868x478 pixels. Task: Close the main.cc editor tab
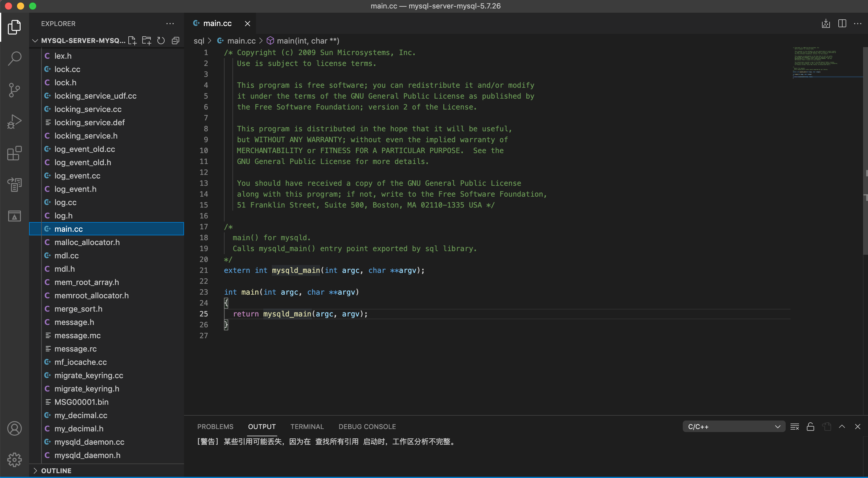[x=247, y=24]
